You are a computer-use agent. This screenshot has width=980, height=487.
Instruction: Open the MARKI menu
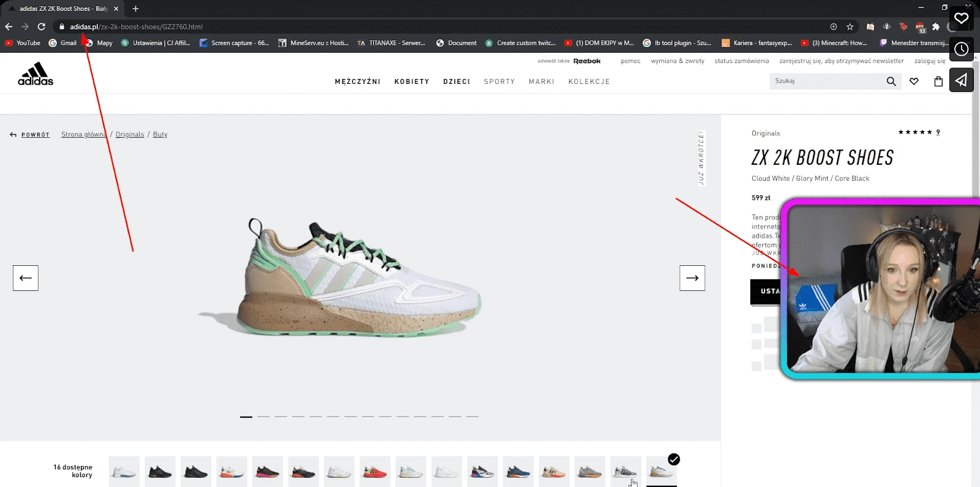pyautogui.click(x=541, y=81)
